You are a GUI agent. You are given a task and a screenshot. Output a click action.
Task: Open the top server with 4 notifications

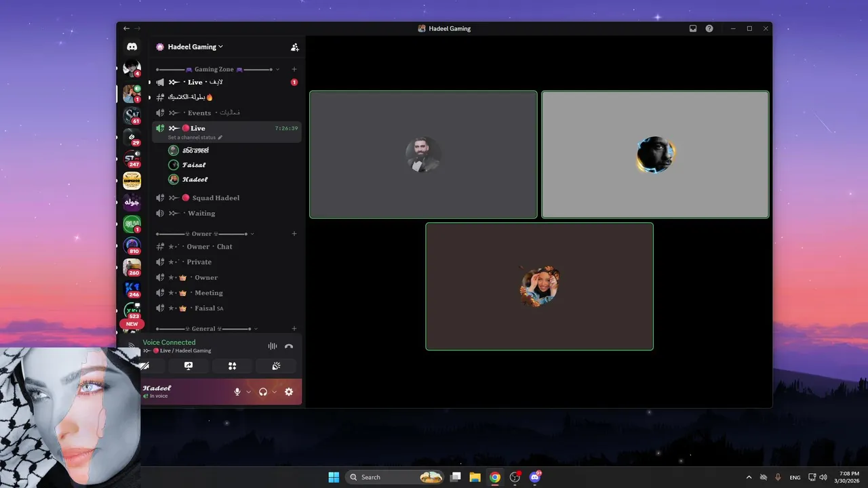(132, 68)
